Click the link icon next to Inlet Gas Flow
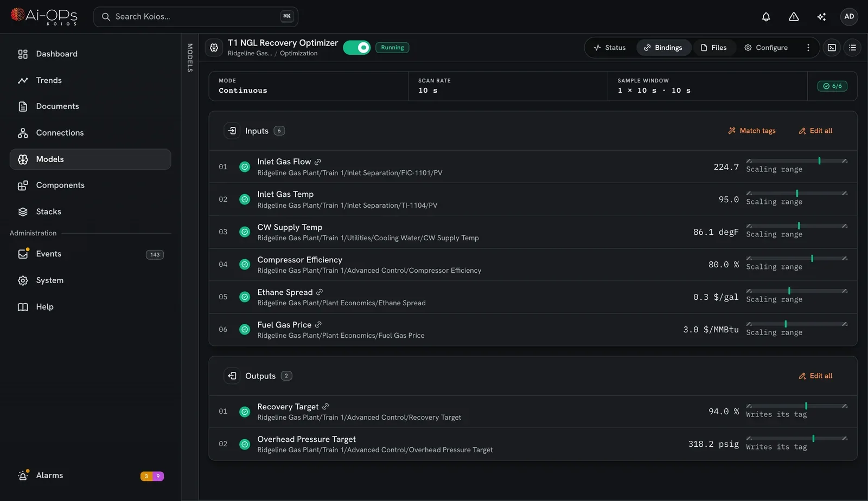 click(x=318, y=162)
